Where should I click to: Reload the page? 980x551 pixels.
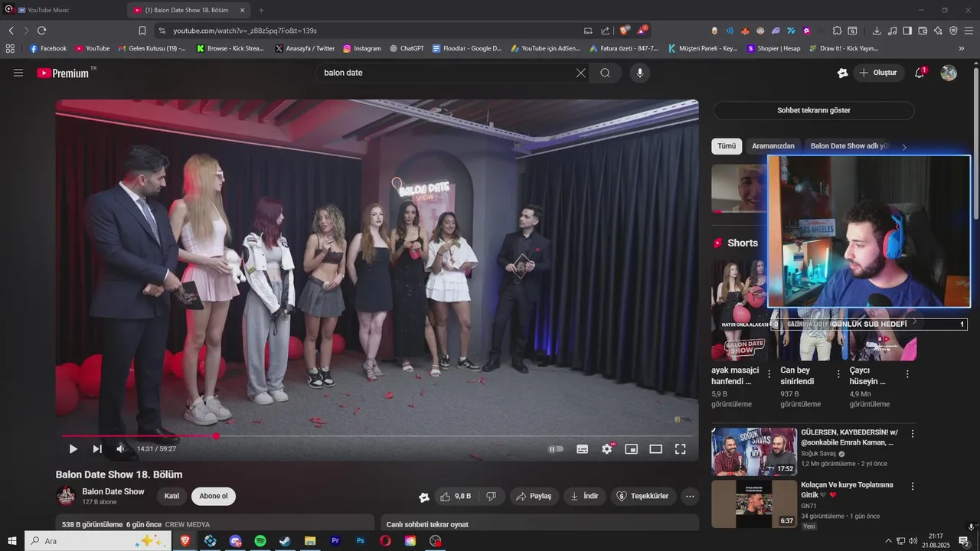[x=41, y=31]
